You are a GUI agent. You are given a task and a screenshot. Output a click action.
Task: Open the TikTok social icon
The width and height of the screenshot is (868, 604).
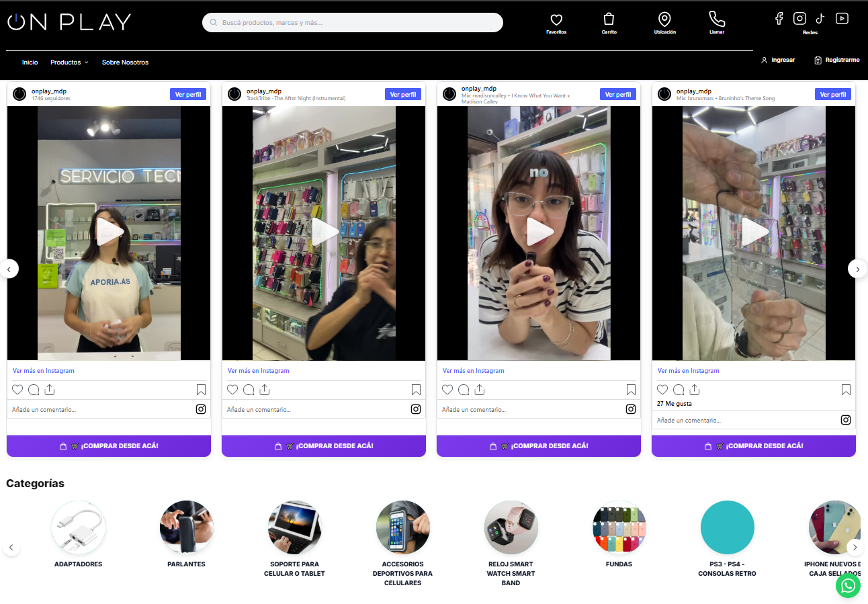[820, 19]
